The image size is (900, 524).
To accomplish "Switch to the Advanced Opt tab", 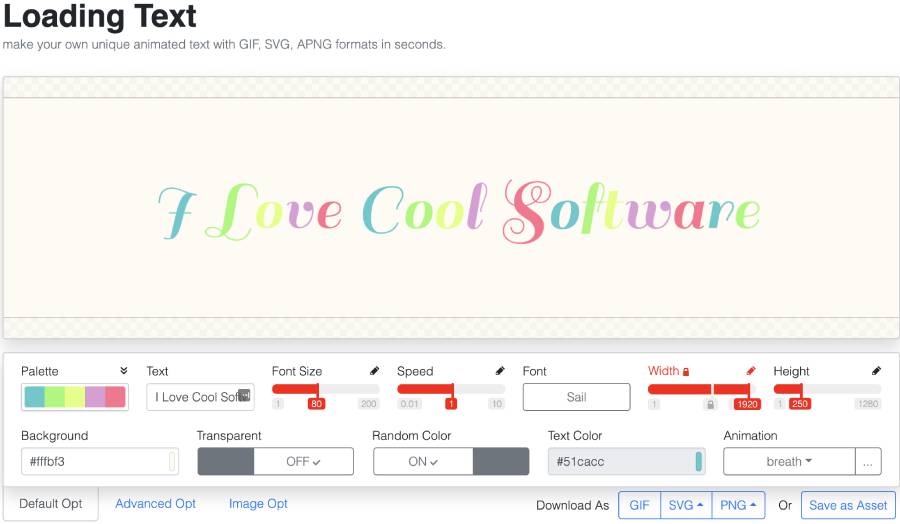I will click(156, 504).
